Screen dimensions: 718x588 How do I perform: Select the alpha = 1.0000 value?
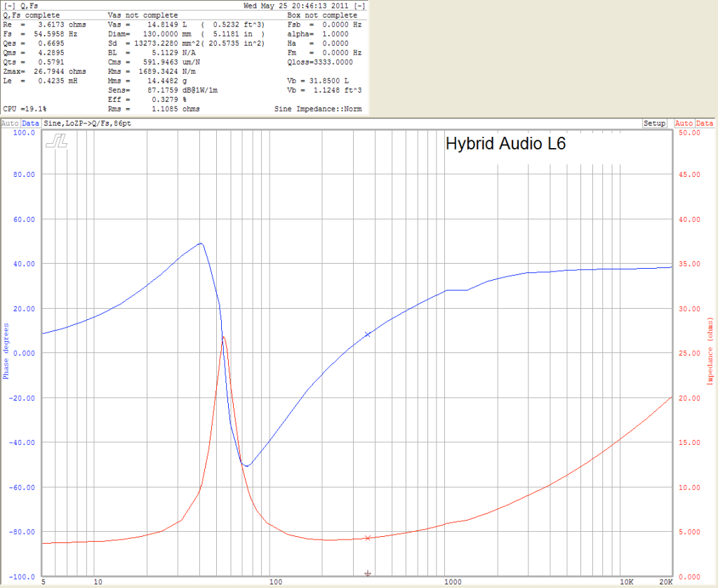318,34
